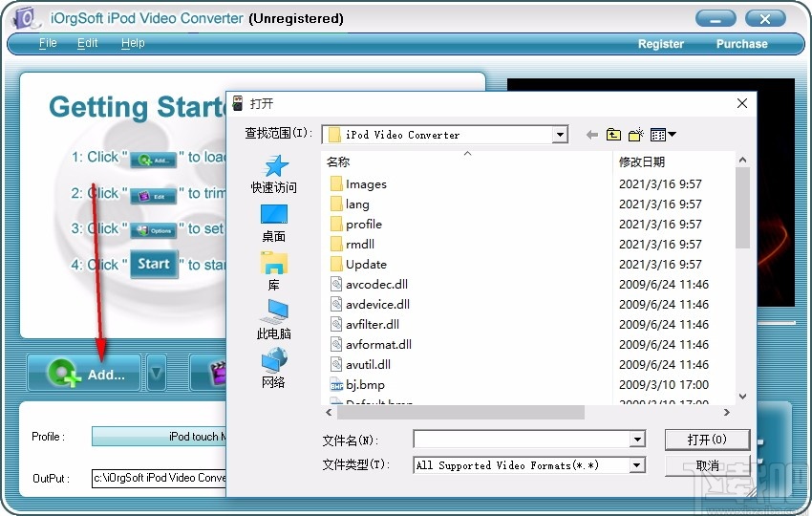Viewport: 812px width, 516px height.
Task: Click vertical scrollbar down arrow
Action: 742,397
